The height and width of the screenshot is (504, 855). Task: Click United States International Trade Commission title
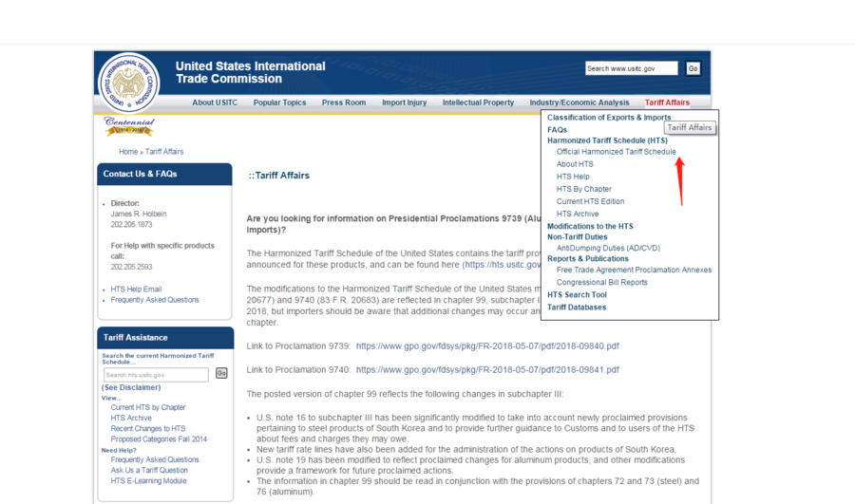coord(250,72)
